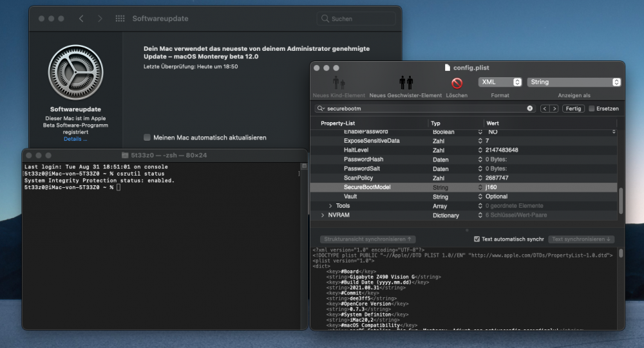Screen dimensions: 644x348
Task: Expand the NVRAM dictionary row
Action: point(323,215)
